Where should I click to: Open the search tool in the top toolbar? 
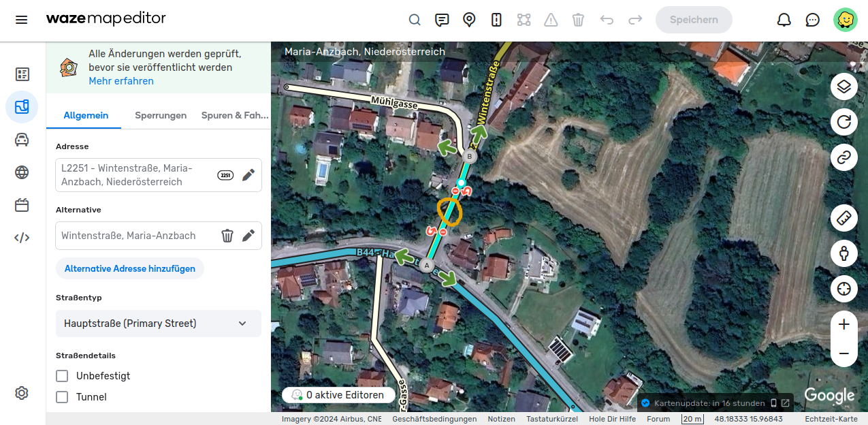415,20
